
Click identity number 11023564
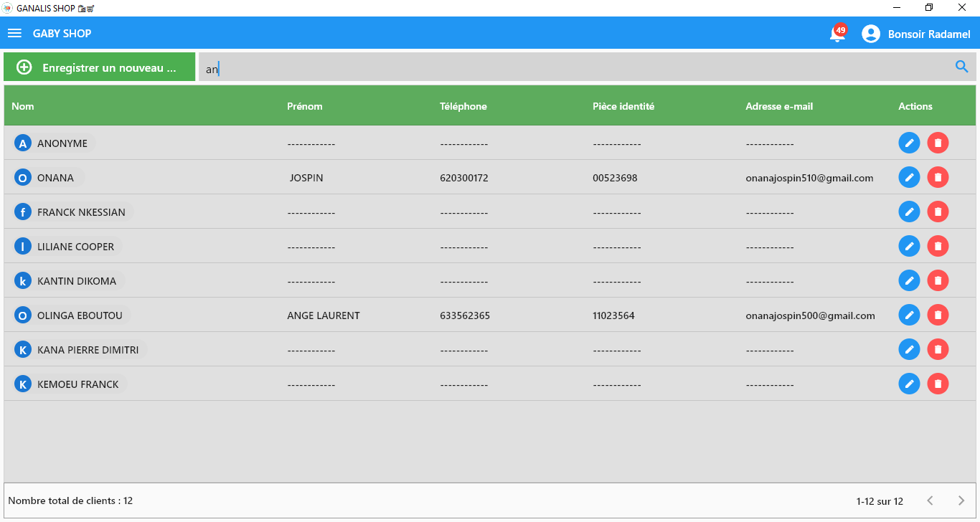[x=613, y=315]
